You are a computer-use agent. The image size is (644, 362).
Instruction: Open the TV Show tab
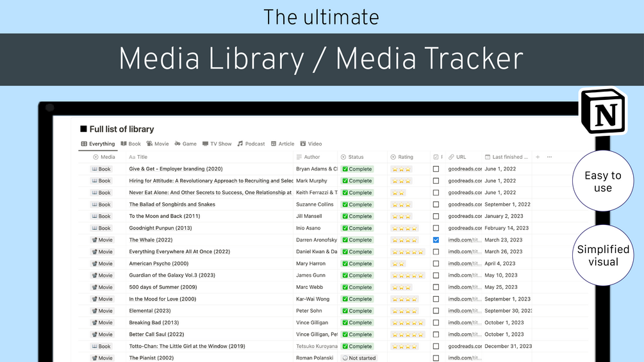coord(217,144)
